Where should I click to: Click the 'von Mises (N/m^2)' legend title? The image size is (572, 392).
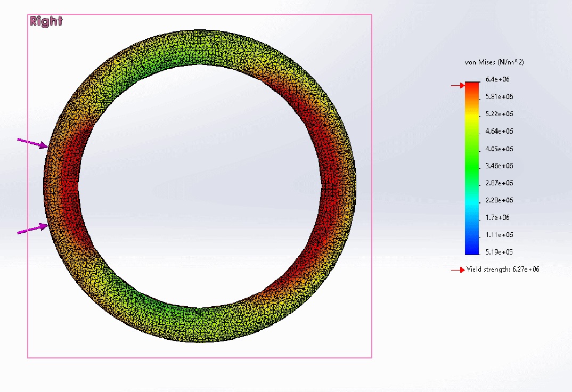pos(494,62)
